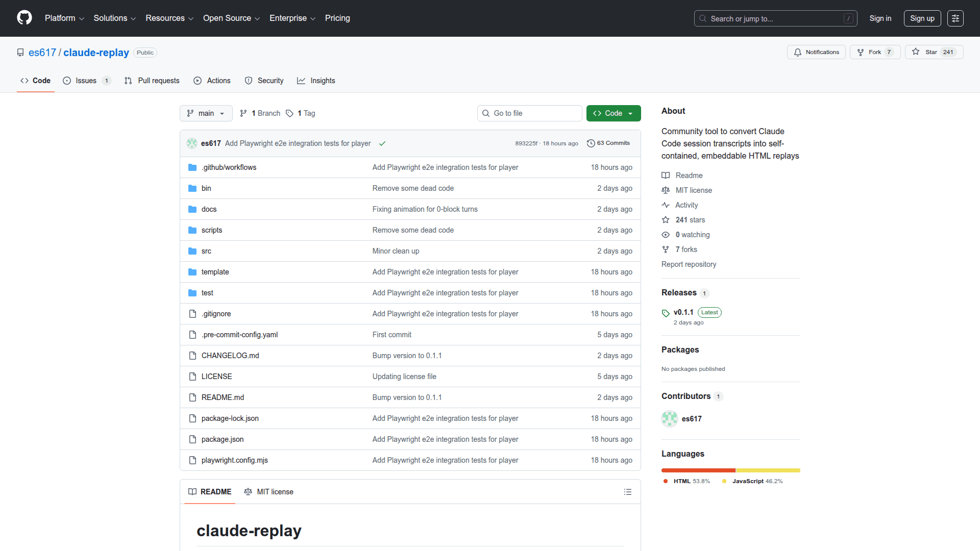Open the Report repository link
Screen dimensions: 980x551
pos(689,264)
